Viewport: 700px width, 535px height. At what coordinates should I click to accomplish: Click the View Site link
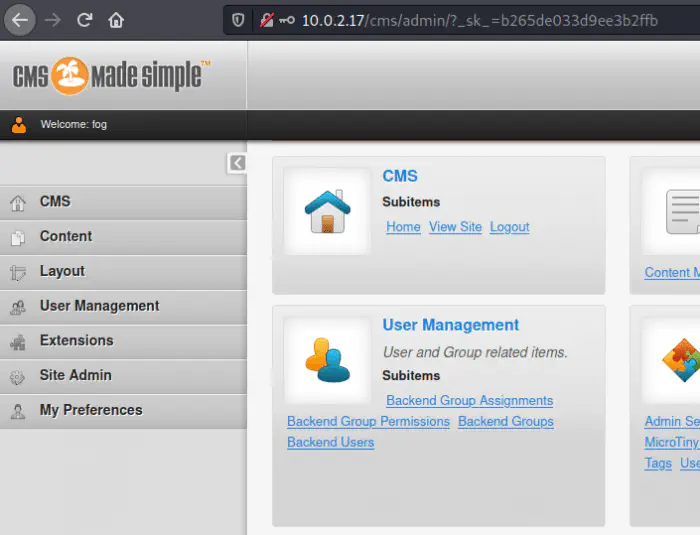[455, 227]
